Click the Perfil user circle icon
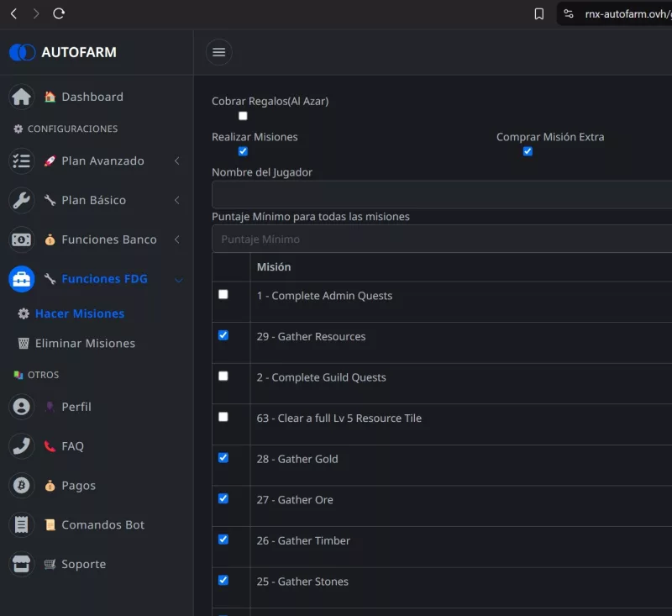Viewport: 672px width, 616px height. [x=22, y=407]
